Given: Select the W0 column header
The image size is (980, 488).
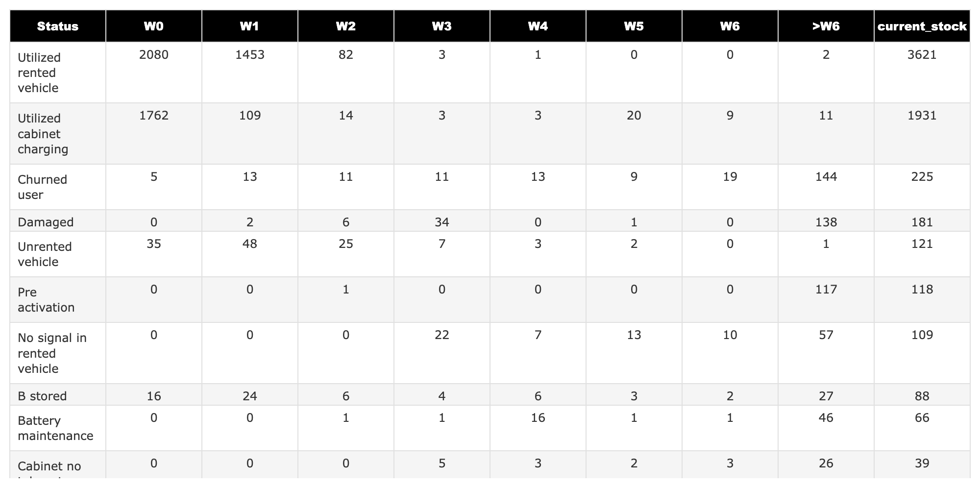Looking at the screenshot, I should point(154,26).
